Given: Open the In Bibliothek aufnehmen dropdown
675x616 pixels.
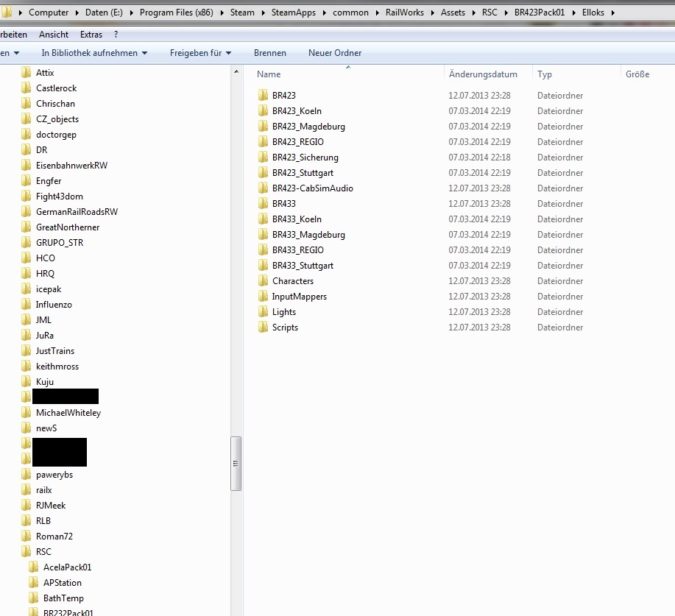Looking at the screenshot, I should pos(94,53).
